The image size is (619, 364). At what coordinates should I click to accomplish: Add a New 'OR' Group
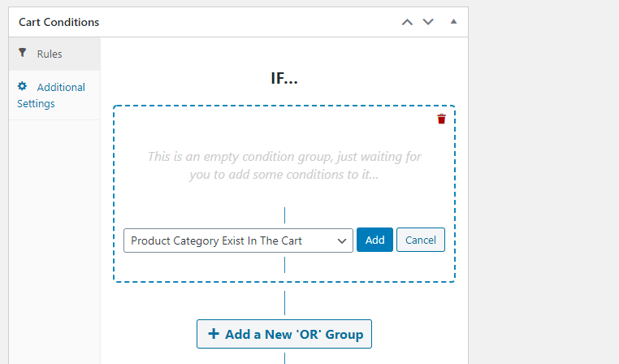[x=284, y=334]
